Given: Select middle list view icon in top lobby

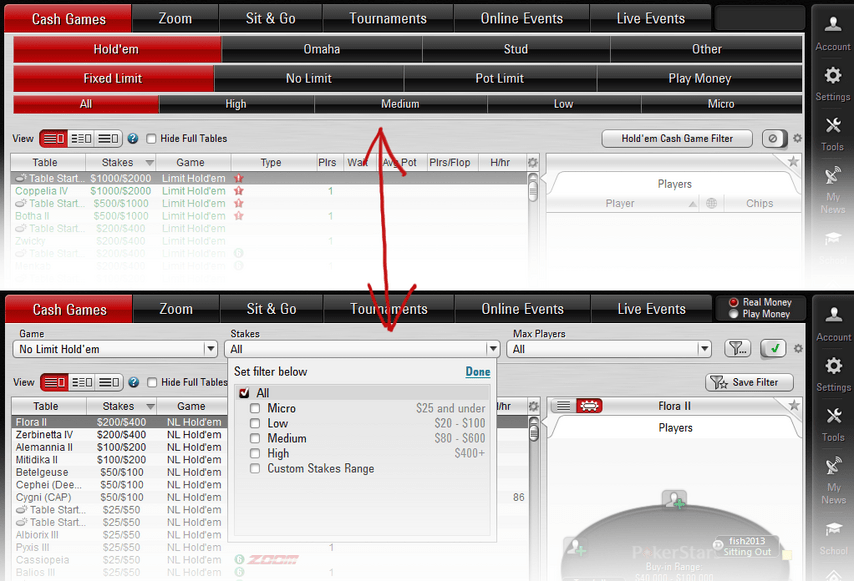Looking at the screenshot, I should [x=81, y=139].
